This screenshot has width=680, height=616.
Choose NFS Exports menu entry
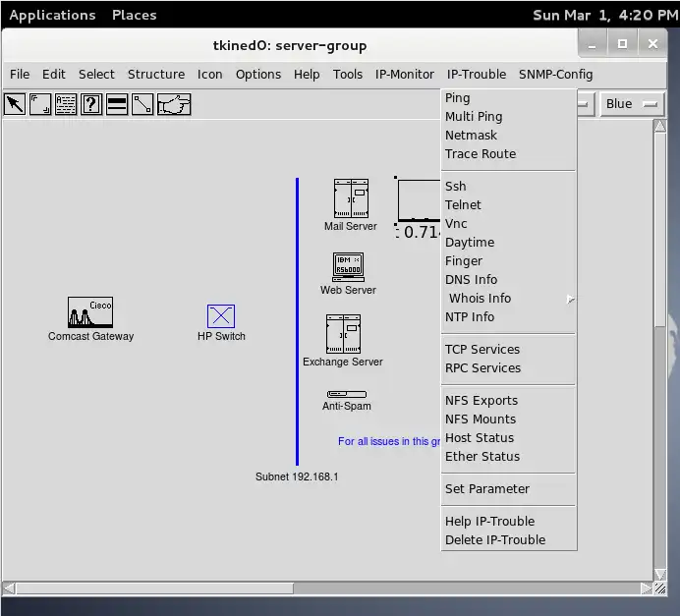tap(509, 401)
